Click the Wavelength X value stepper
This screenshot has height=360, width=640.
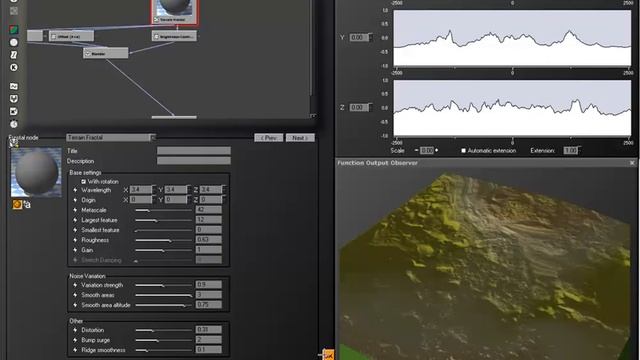tap(153, 190)
